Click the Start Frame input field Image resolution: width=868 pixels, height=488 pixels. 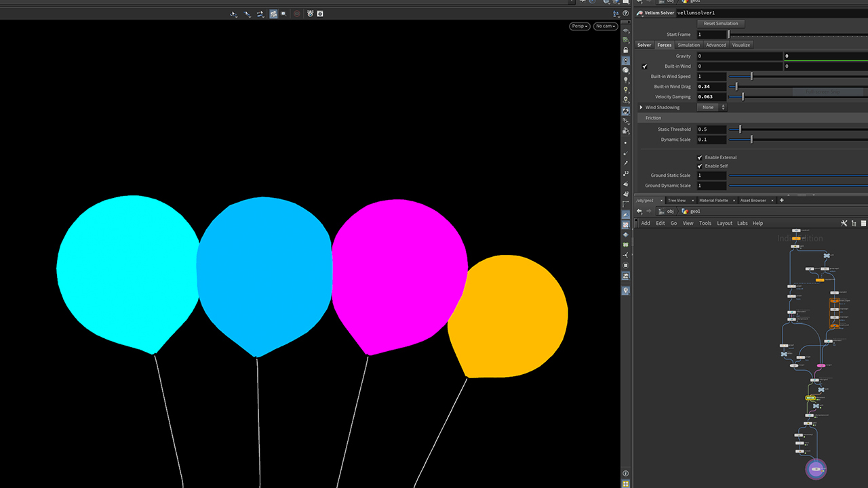(712, 35)
